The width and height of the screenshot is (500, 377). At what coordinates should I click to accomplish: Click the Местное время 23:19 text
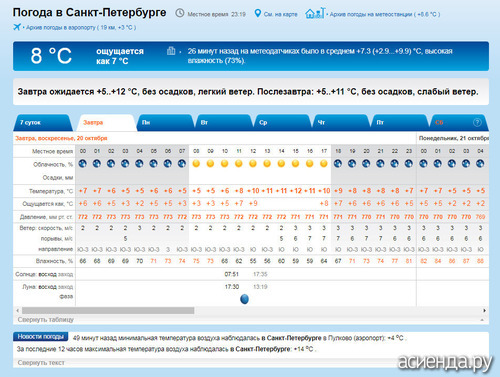(217, 14)
